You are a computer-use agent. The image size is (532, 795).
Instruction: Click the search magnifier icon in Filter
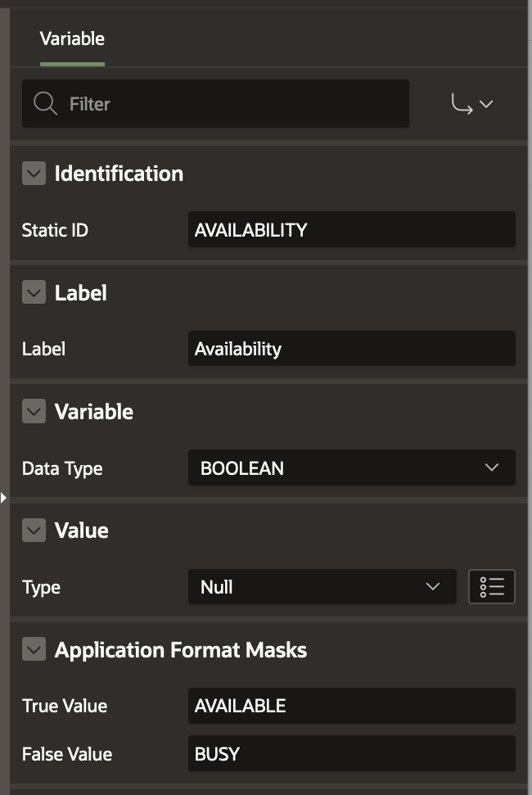pyautogui.click(x=45, y=104)
